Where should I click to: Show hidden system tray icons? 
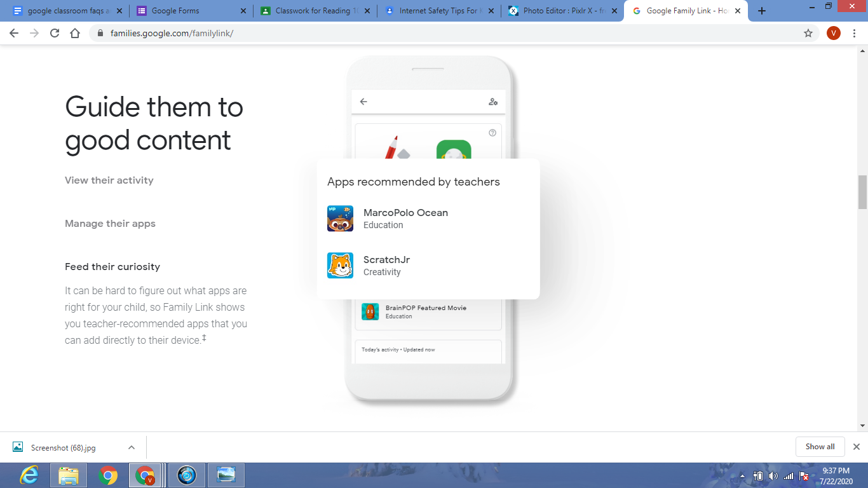tap(742, 476)
